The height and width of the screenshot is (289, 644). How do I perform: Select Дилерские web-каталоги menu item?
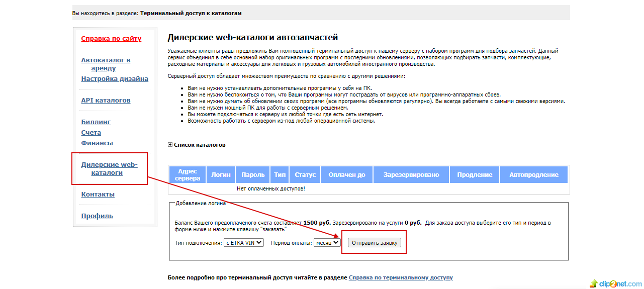tap(109, 169)
